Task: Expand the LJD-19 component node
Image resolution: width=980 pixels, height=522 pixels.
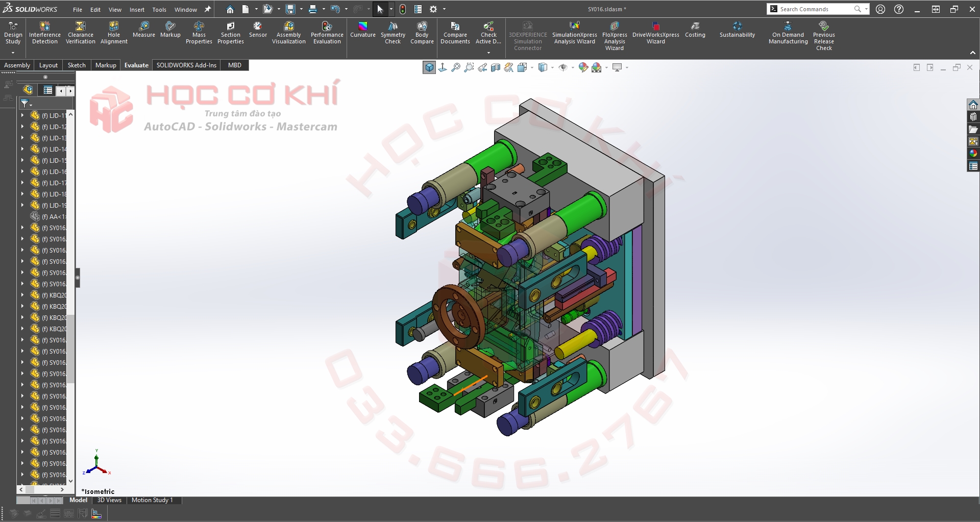Action: [x=22, y=205]
